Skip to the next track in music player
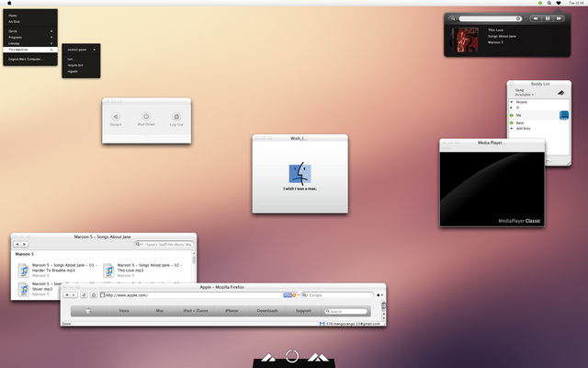588x368 pixels. coord(560,18)
